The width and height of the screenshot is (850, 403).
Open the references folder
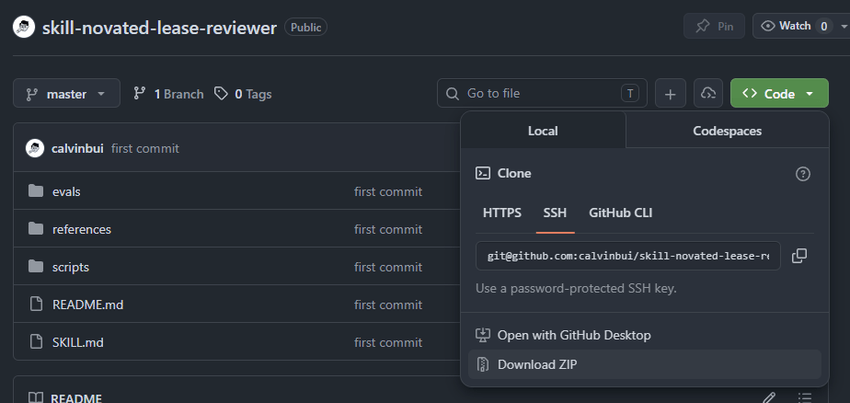[81, 229]
